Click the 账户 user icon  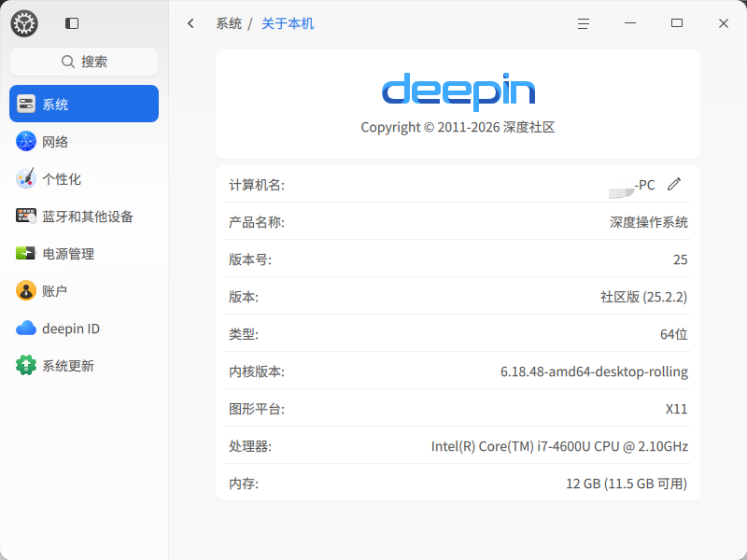pos(26,290)
